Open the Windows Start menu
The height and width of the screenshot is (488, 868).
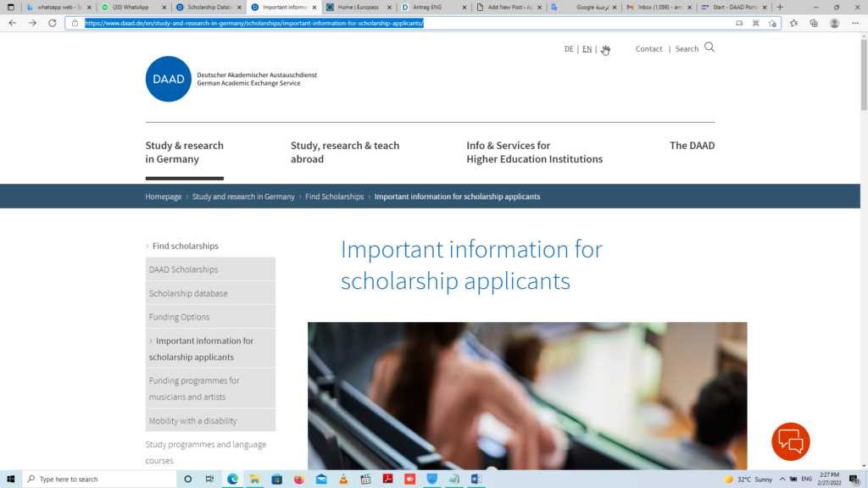coord(10,480)
